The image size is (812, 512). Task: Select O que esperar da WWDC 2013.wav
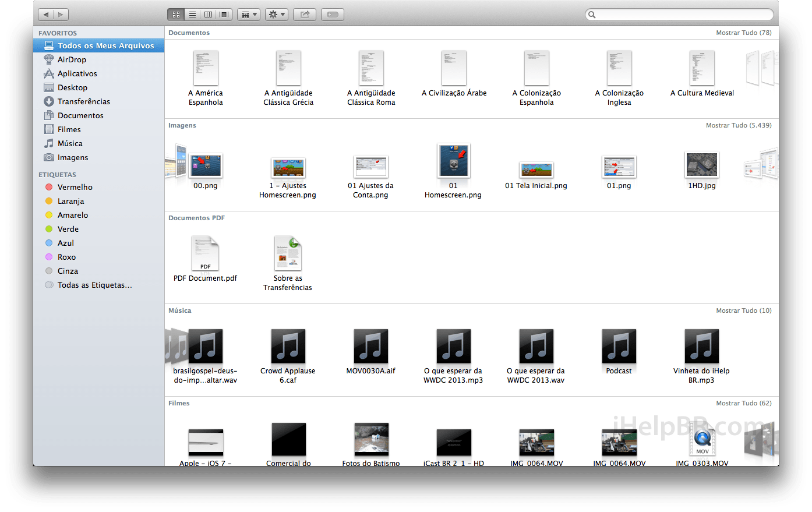[536, 356]
